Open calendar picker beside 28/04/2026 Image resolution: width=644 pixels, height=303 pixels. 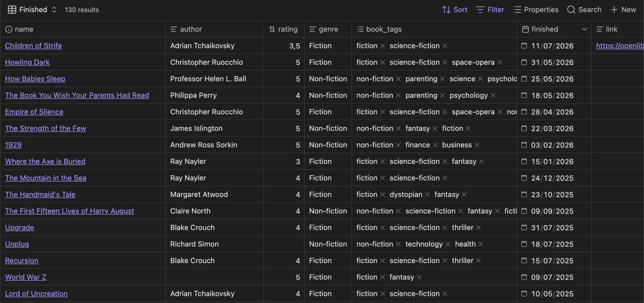pyautogui.click(x=524, y=112)
